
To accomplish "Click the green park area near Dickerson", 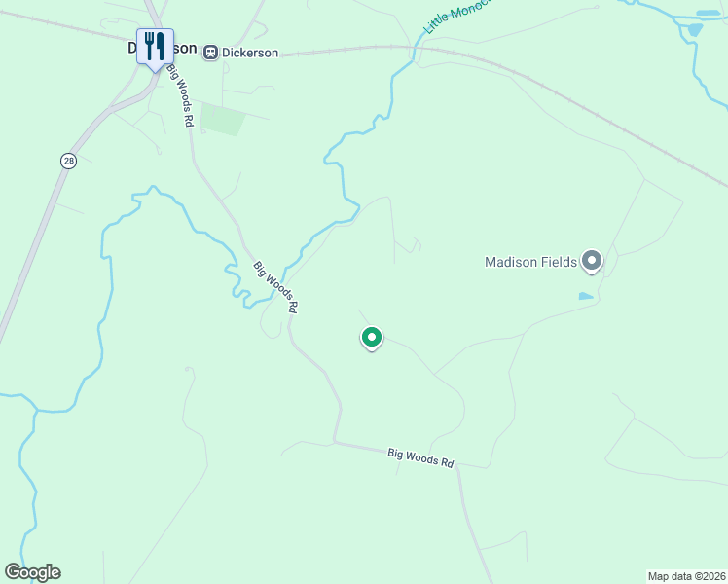I will 223,120.
